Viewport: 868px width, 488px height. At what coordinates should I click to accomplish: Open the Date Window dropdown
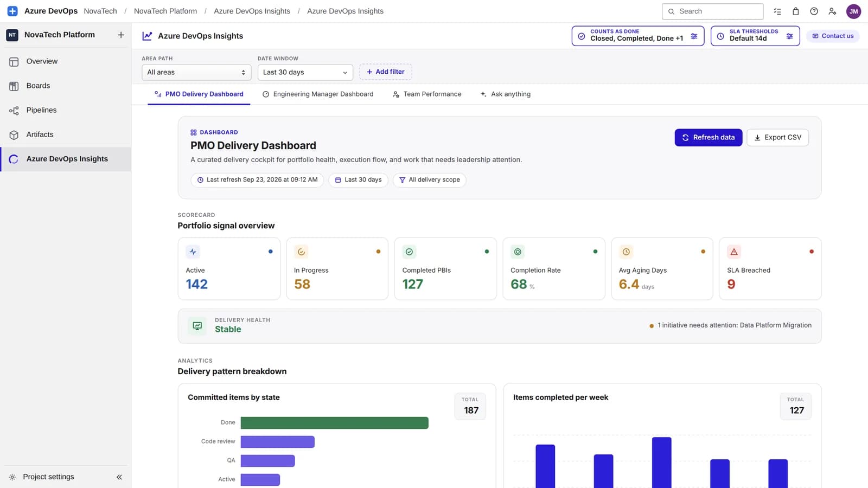point(305,72)
